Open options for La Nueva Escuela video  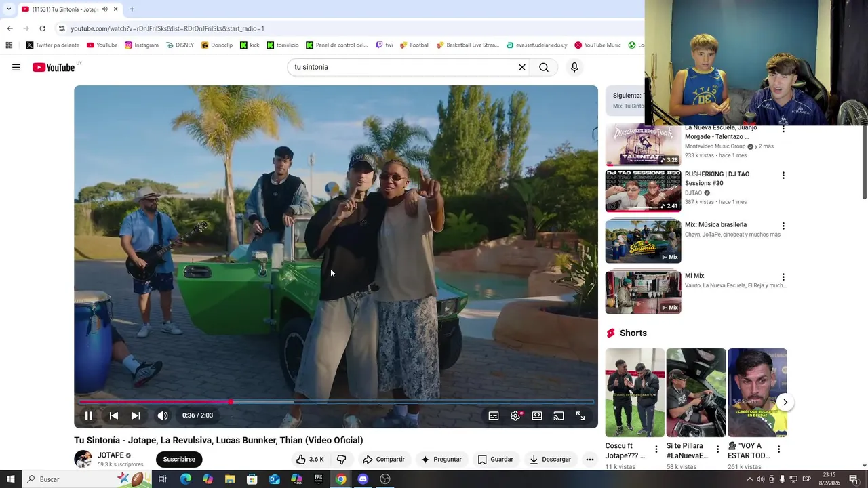pos(783,129)
